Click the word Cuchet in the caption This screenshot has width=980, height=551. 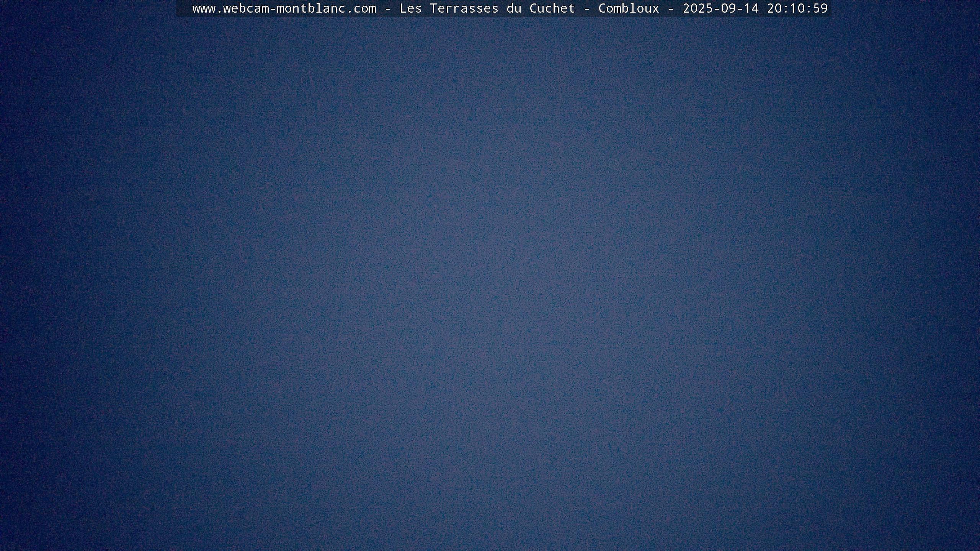pyautogui.click(x=552, y=8)
